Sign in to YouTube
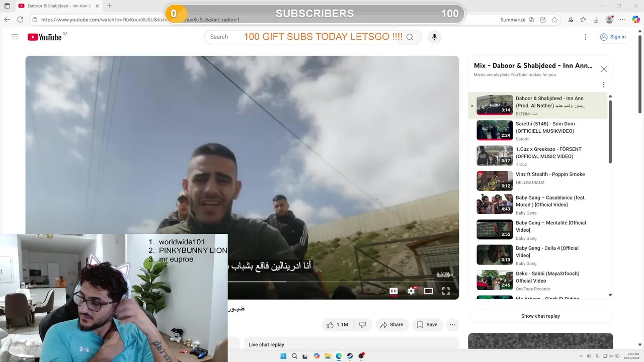The width and height of the screenshot is (644, 362). tap(613, 37)
